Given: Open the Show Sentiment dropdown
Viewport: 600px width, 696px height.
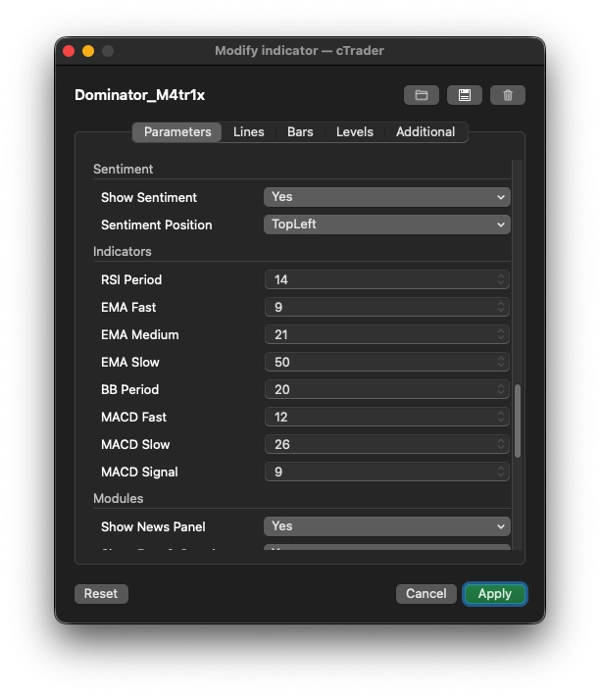Looking at the screenshot, I should 387,197.
